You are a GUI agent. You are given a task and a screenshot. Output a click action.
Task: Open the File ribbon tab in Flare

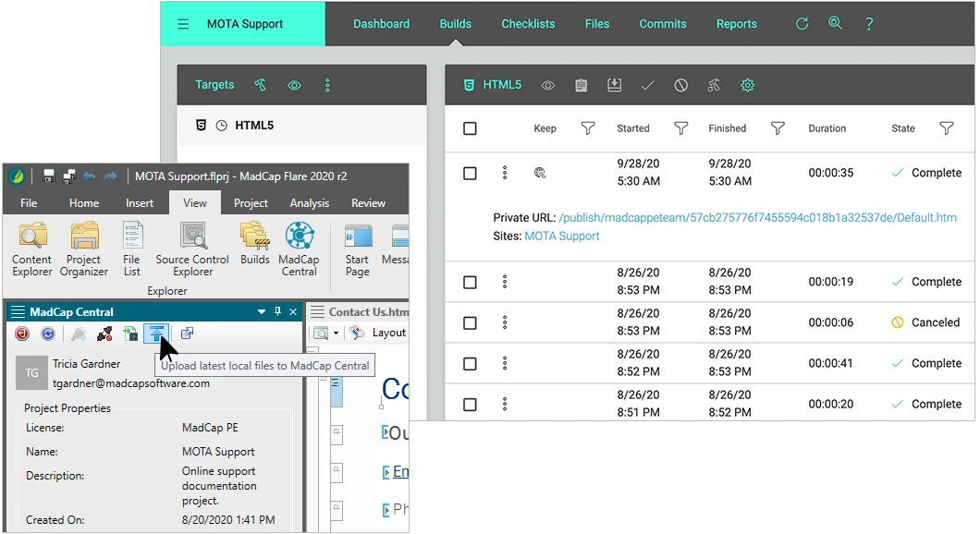(29, 203)
